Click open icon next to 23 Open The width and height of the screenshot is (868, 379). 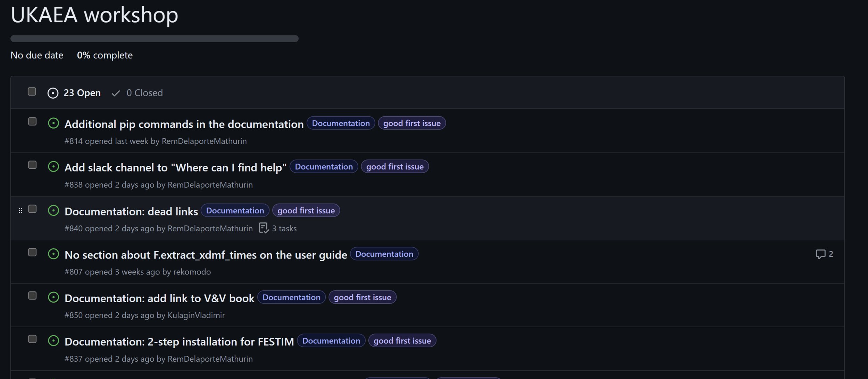(53, 93)
